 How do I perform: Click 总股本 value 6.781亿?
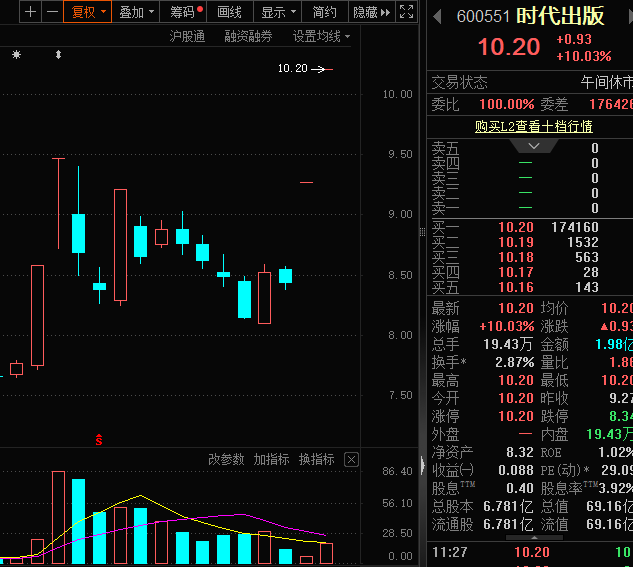[509, 506]
